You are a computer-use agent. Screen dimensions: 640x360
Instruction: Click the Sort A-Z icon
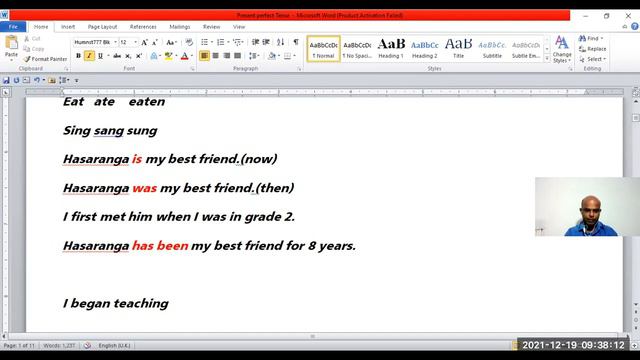point(280,42)
